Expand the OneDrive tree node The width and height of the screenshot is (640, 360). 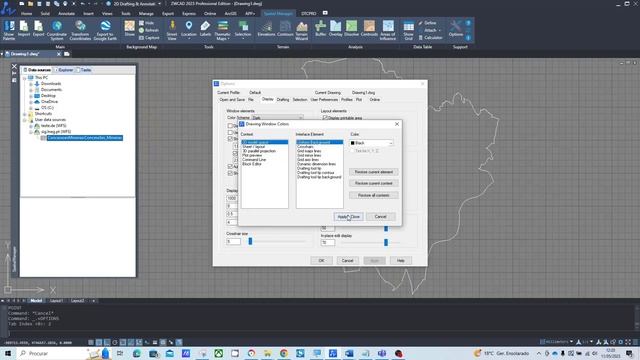click(31, 102)
